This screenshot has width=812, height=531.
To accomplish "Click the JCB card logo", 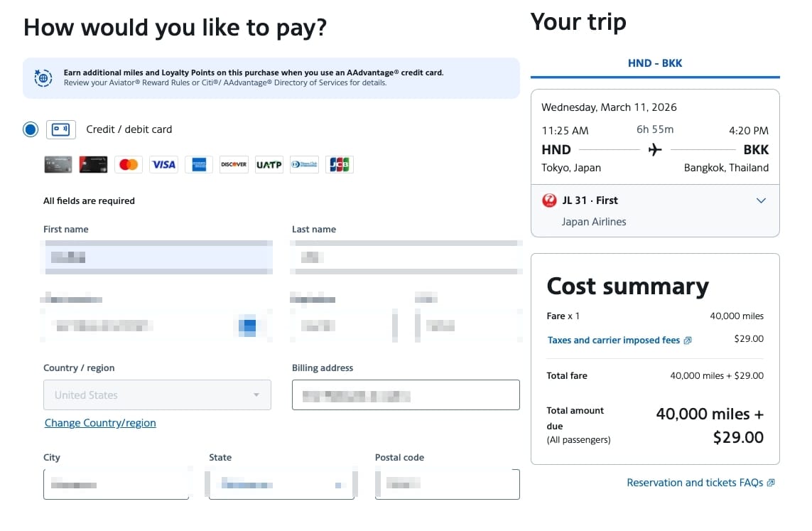I will (340, 165).
